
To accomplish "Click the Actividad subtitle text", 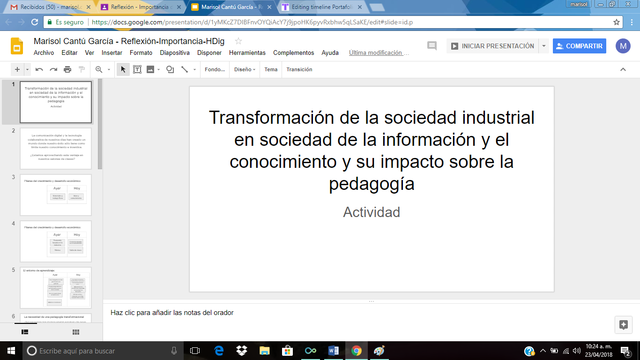I will pyautogui.click(x=371, y=212).
